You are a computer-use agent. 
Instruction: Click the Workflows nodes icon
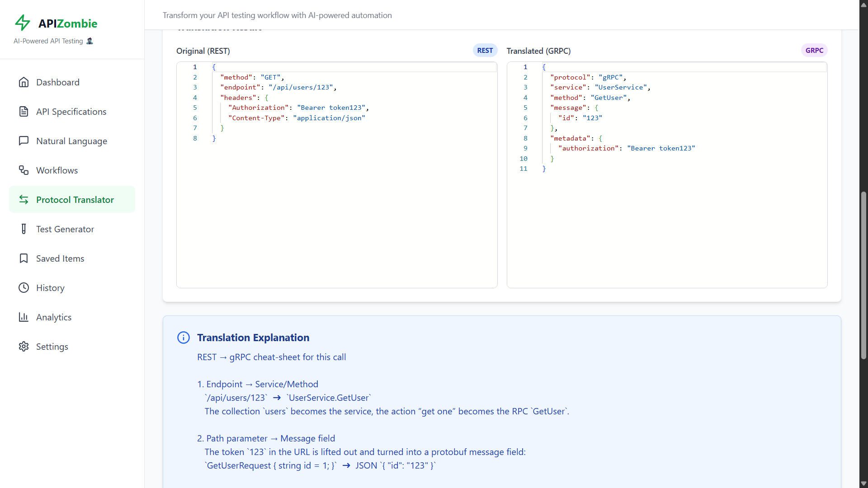pyautogui.click(x=24, y=170)
